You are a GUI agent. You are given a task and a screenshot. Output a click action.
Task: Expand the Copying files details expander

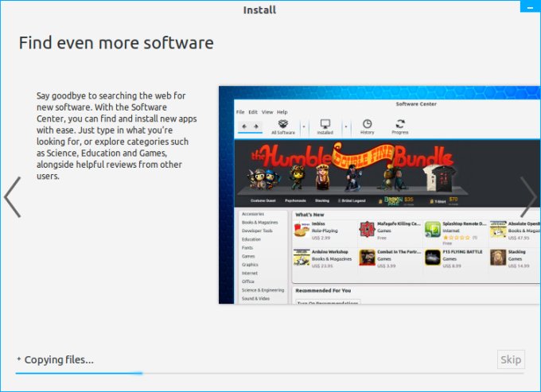point(19,359)
